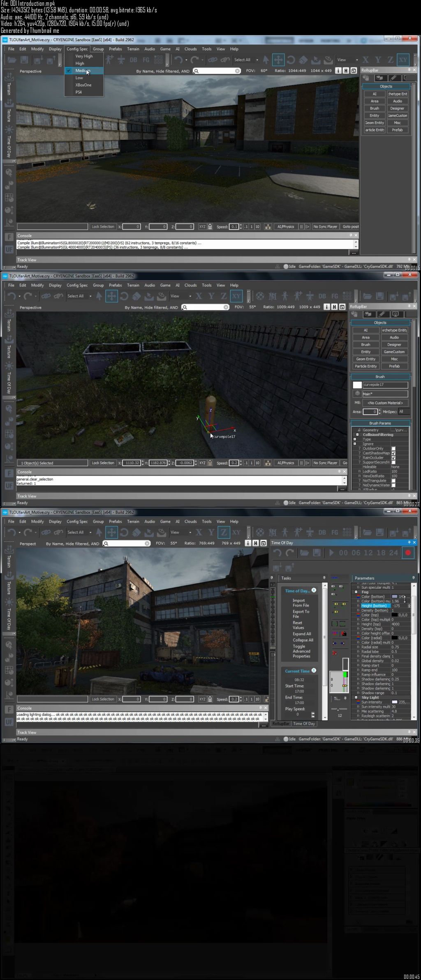
Task: Expand the Ignore node in Brush Params
Action: click(x=355, y=444)
